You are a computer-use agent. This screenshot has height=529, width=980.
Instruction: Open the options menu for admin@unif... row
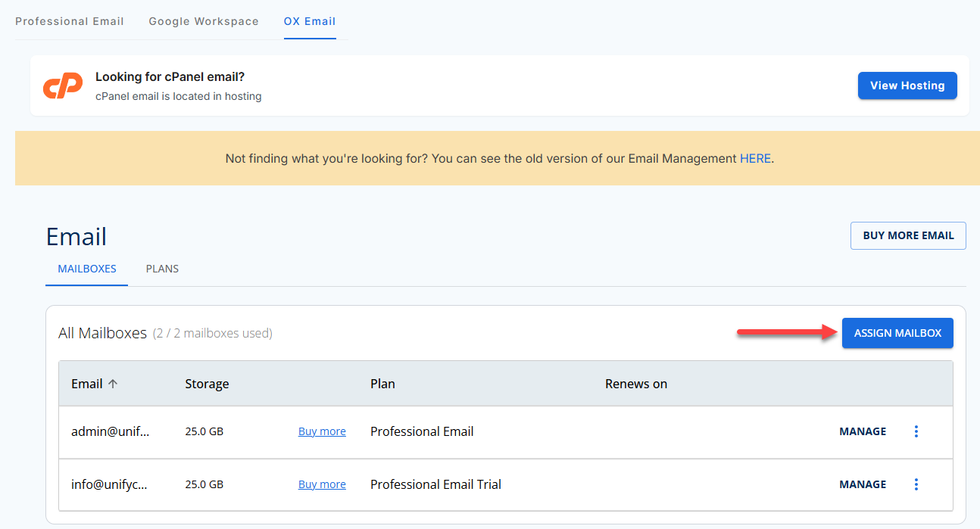(916, 431)
